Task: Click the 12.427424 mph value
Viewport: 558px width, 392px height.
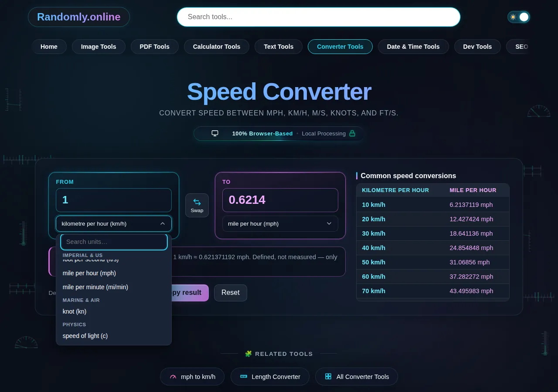Action: pos(471,219)
